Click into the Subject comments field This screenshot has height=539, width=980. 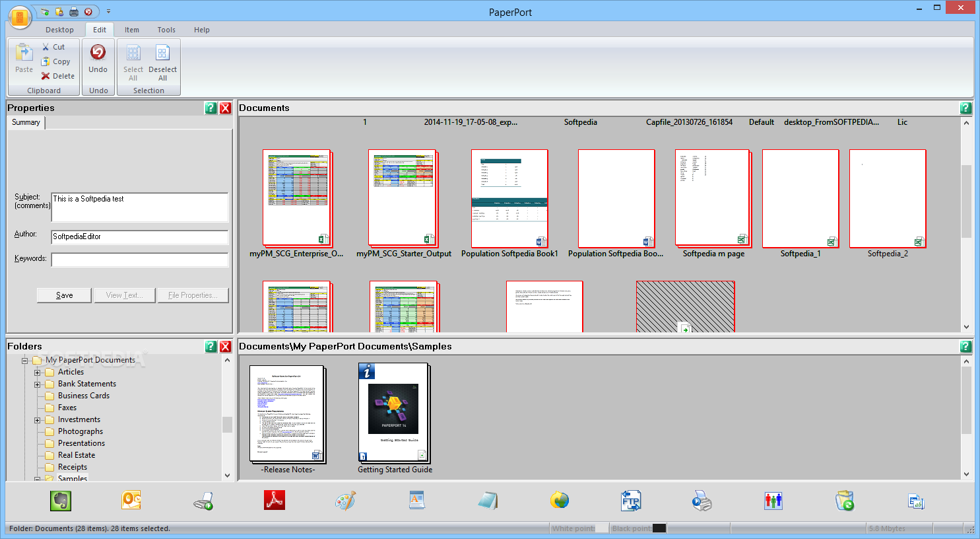140,207
